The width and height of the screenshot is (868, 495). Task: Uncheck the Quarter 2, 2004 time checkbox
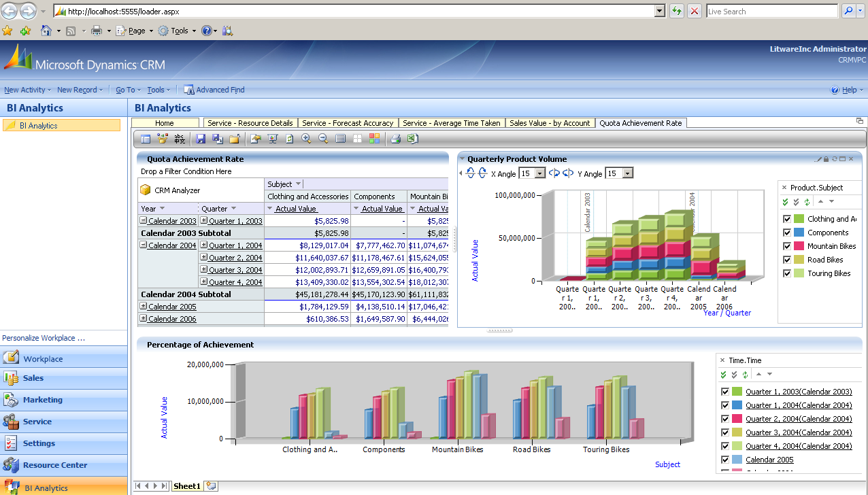(724, 419)
